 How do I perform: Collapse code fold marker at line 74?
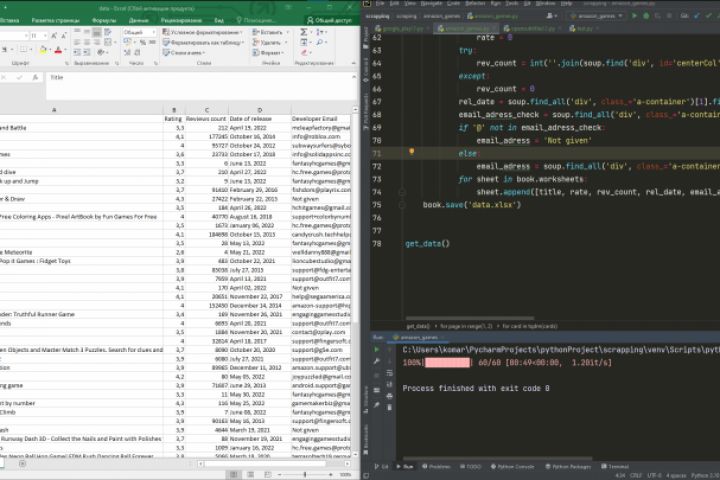coord(402,192)
